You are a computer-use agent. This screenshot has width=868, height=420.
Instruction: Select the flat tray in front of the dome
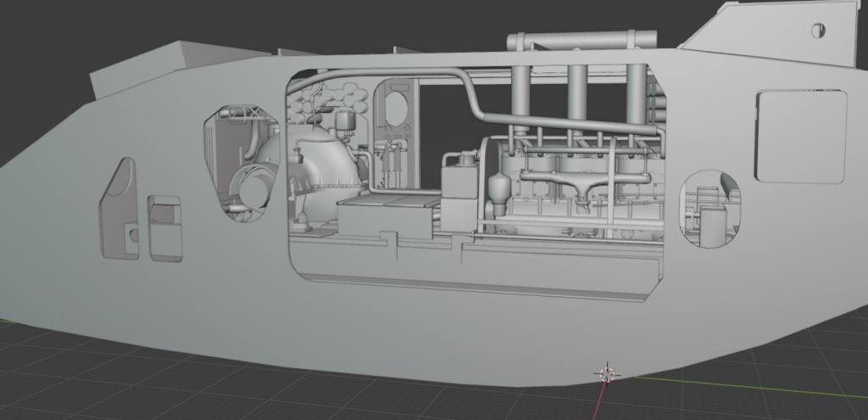pos(387,202)
